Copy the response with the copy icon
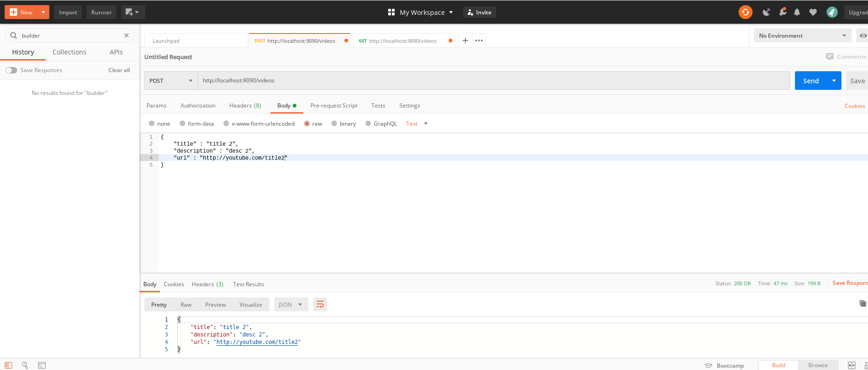This screenshot has height=370, width=868. 862,303
